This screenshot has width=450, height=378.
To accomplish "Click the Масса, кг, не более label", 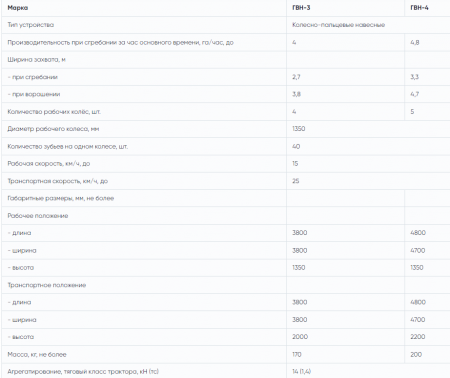I will click(37, 354).
